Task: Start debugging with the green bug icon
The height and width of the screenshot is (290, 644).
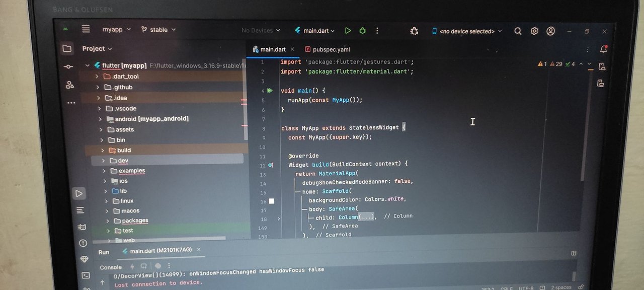Action: click(x=362, y=31)
